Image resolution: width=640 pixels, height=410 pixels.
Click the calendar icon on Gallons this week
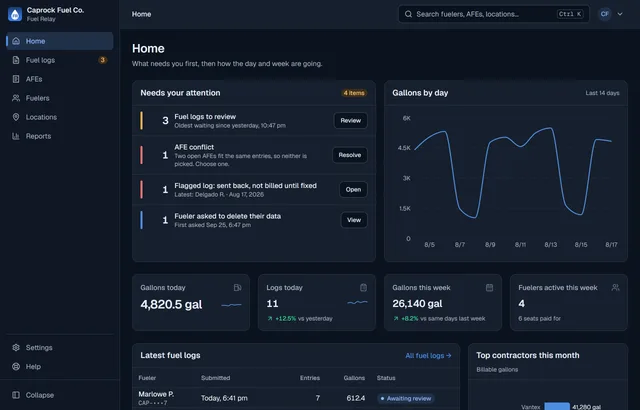tap(489, 288)
